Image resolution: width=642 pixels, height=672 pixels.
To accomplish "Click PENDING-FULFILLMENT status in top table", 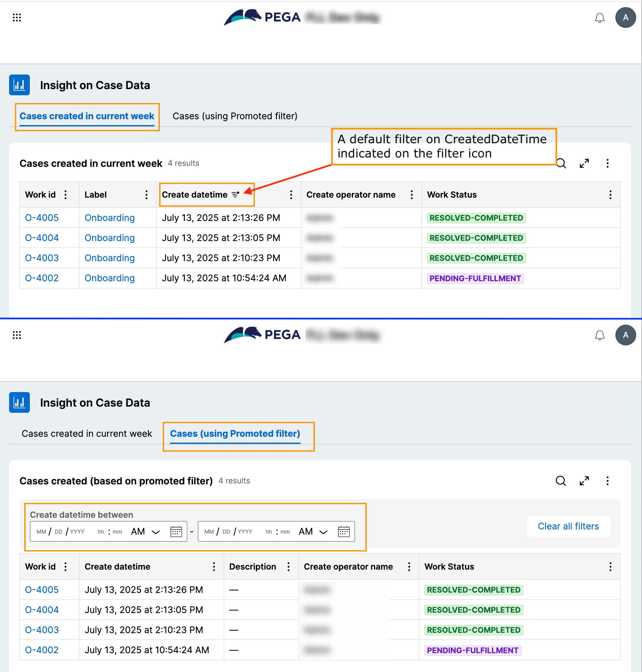I will coord(475,278).
